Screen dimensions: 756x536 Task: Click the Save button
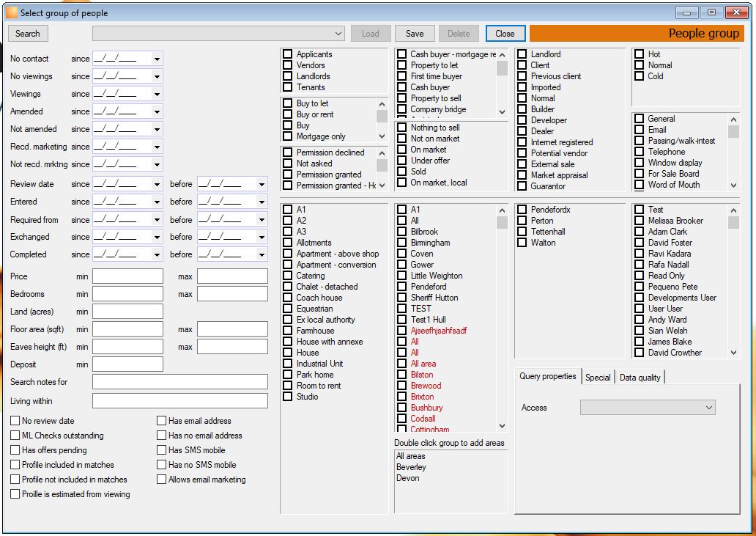coord(415,34)
